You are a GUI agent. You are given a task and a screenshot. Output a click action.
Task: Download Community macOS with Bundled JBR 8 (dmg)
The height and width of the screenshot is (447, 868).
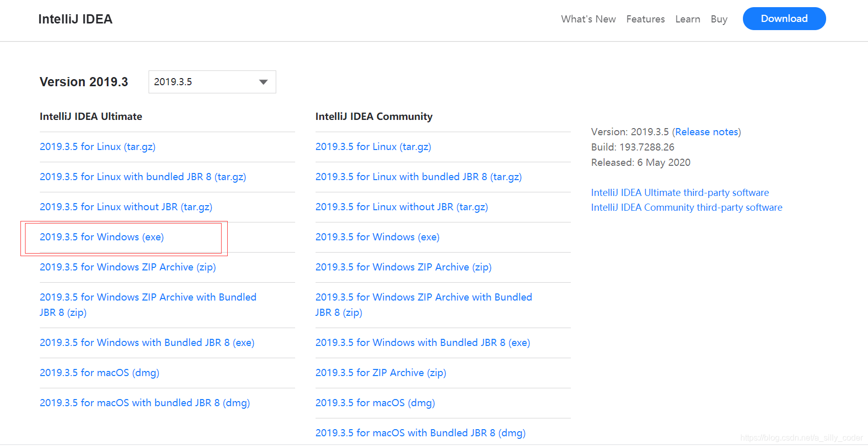click(x=421, y=433)
